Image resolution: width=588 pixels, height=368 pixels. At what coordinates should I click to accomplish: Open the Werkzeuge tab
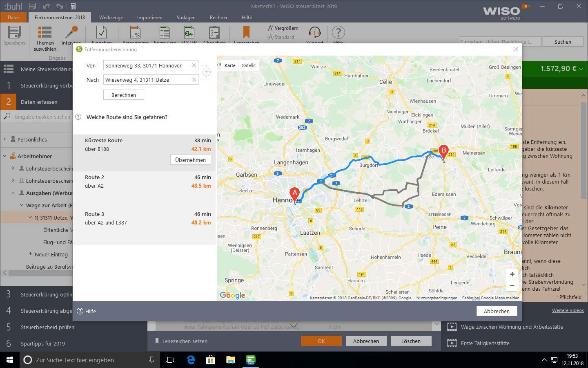[111, 18]
